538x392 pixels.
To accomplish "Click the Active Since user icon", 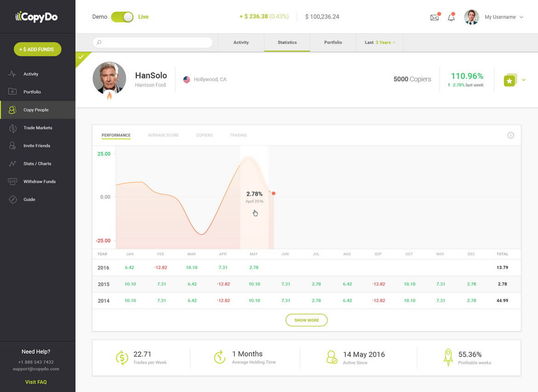I will tap(332, 357).
